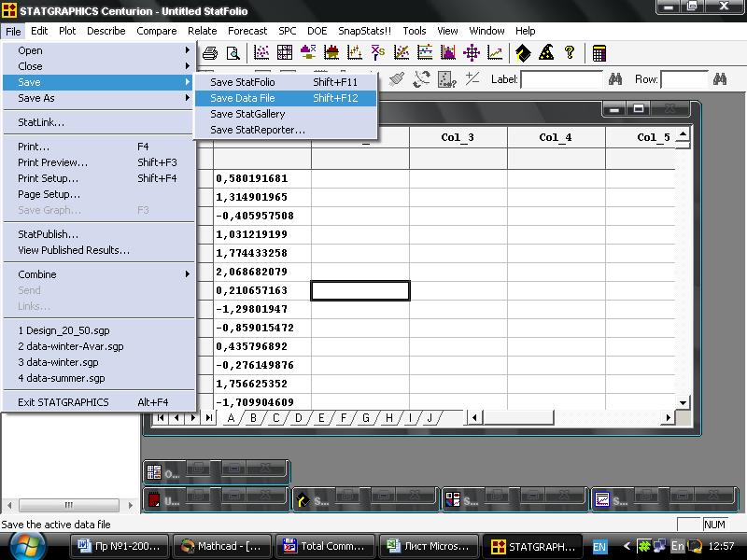Screen dimensions: 747x560
Task: Click binoculars icon next to Row field
Action: (x=720, y=79)
